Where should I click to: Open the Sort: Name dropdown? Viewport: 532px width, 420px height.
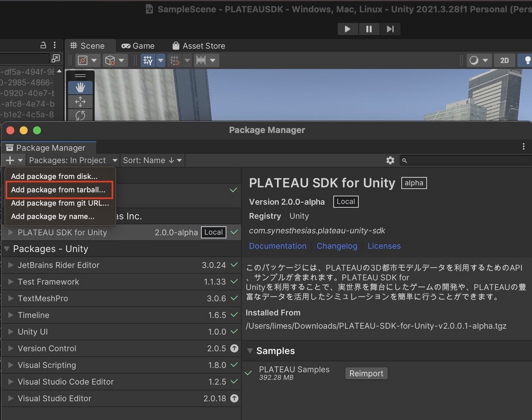pyautogui.click(x=152, y=160)
